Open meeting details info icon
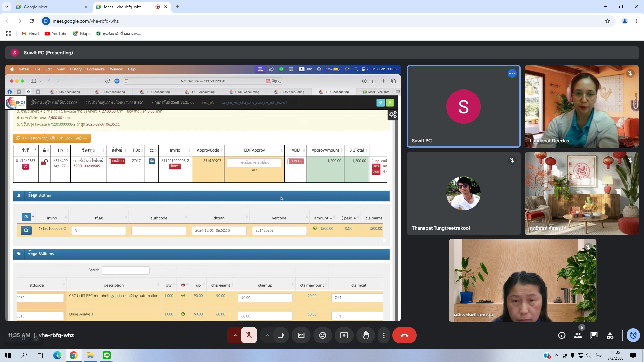The width and height of the screenshot is (644, 362). point(562,335)
